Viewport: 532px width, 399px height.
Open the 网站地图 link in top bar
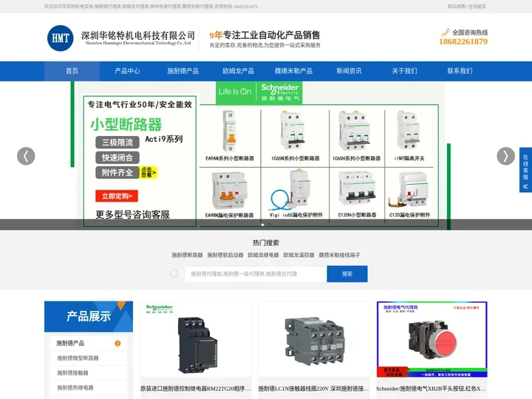(457, 6)
